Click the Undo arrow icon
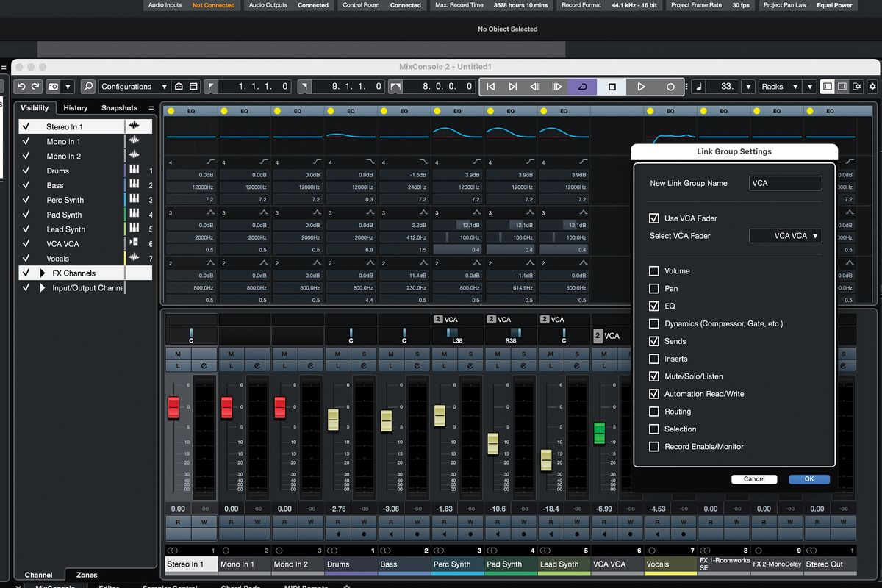The width and height of the screenshot is (882, 588). (21, 86)
